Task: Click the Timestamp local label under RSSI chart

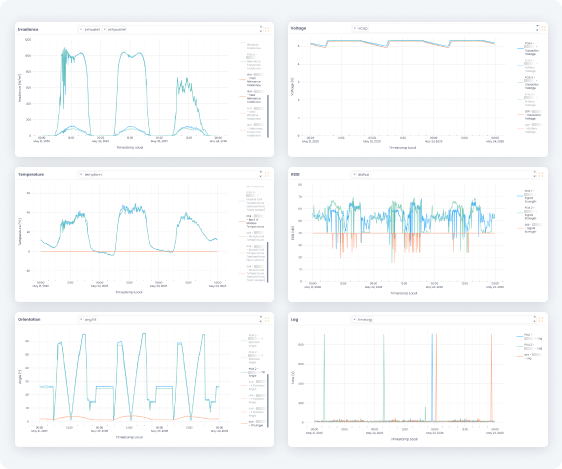Action: 404,293
